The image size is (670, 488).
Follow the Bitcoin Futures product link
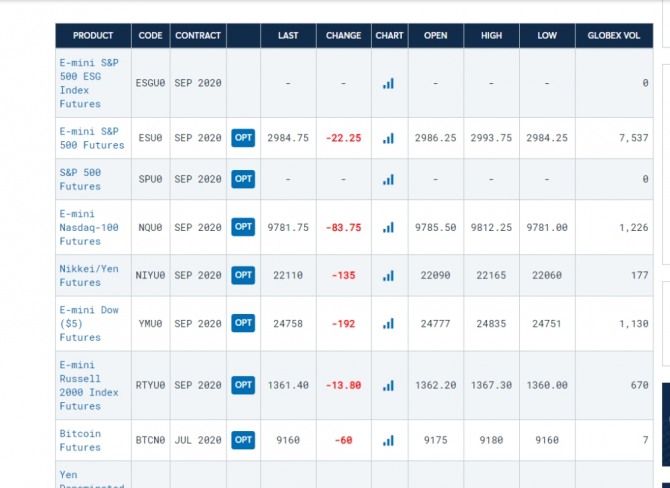coord(80,440)
